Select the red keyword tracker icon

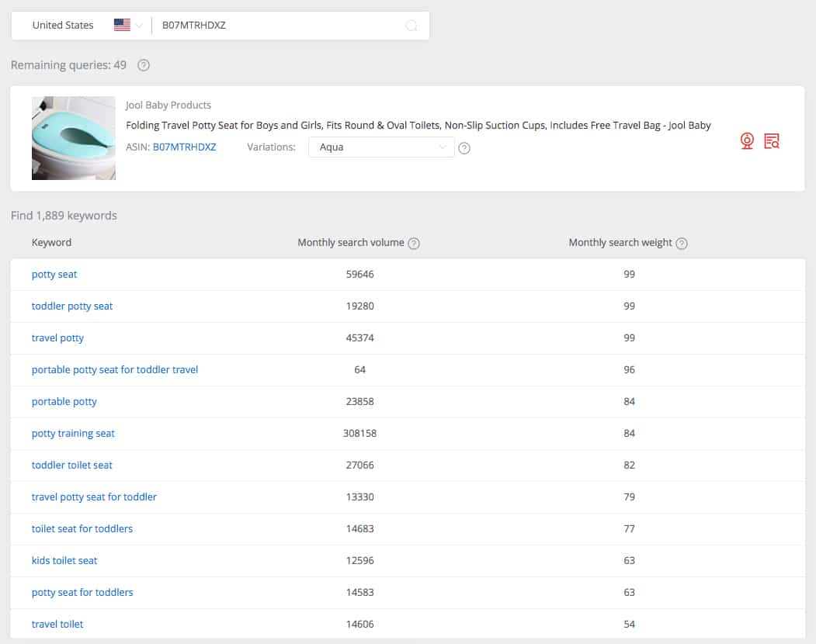(747, 141)
